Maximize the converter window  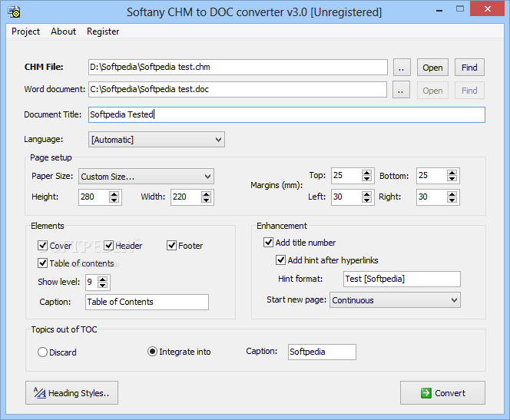pos(460,9)
